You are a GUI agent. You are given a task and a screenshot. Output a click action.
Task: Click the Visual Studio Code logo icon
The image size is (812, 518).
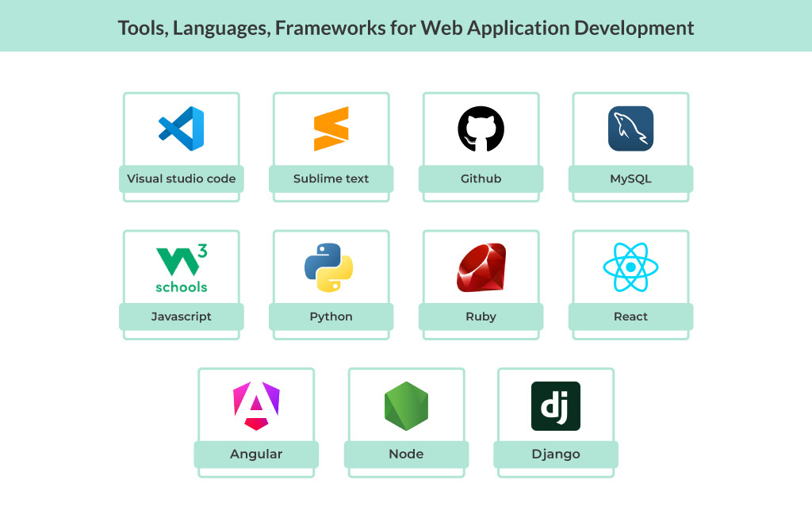click(x=182, y=129)
